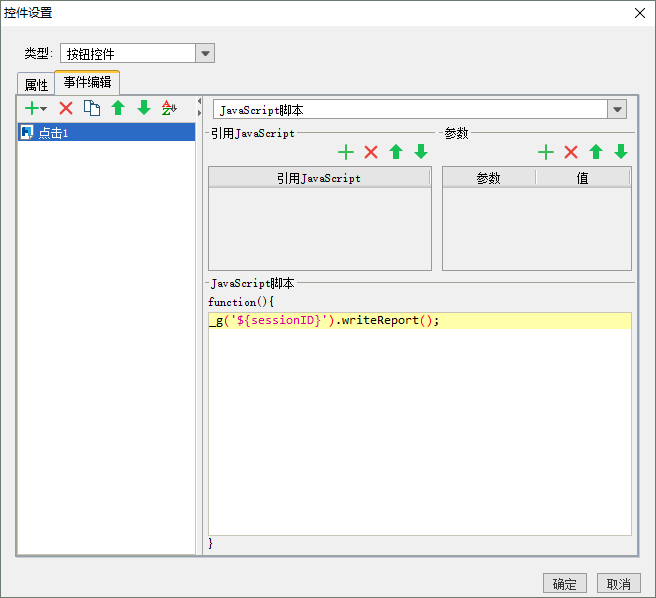Open the JavaScript脚本 event type dropdown

[x=617, y=110]
